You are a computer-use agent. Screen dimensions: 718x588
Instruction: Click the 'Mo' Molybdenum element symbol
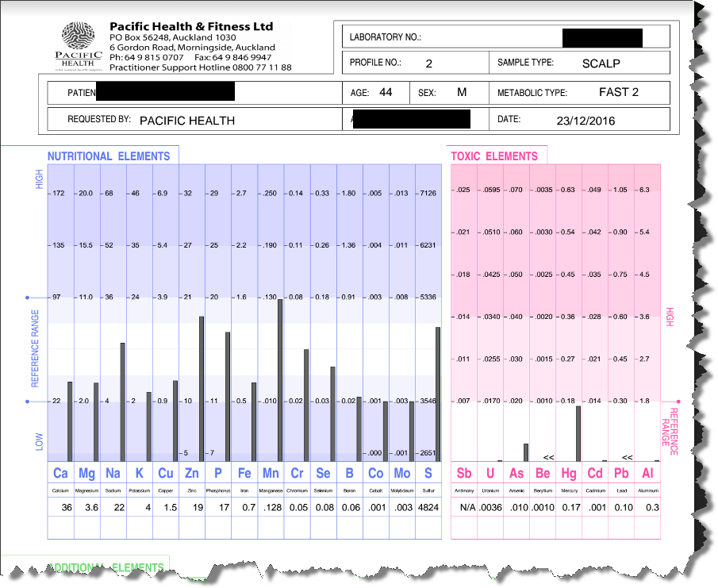coord(402,473)
